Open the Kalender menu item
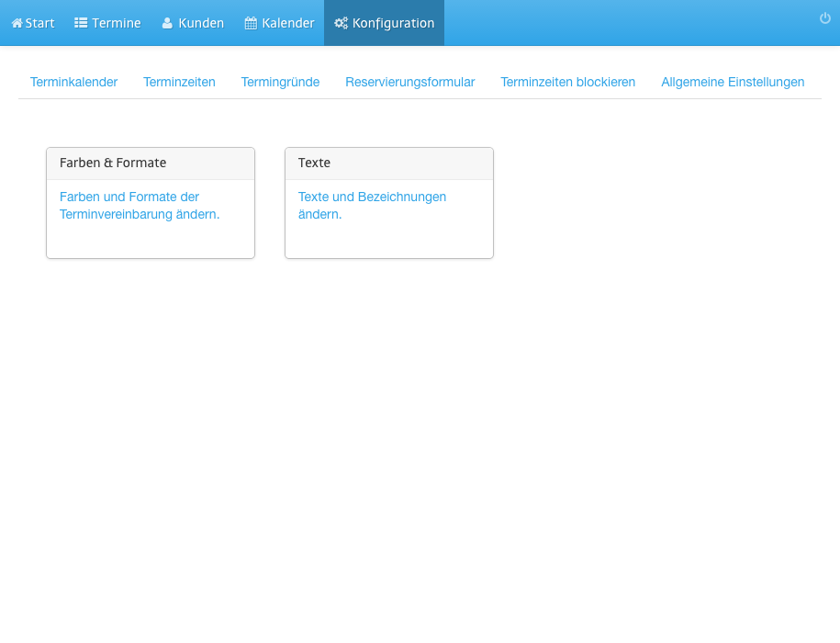This screenshot has height=643, width=840. tap(279, 23)
